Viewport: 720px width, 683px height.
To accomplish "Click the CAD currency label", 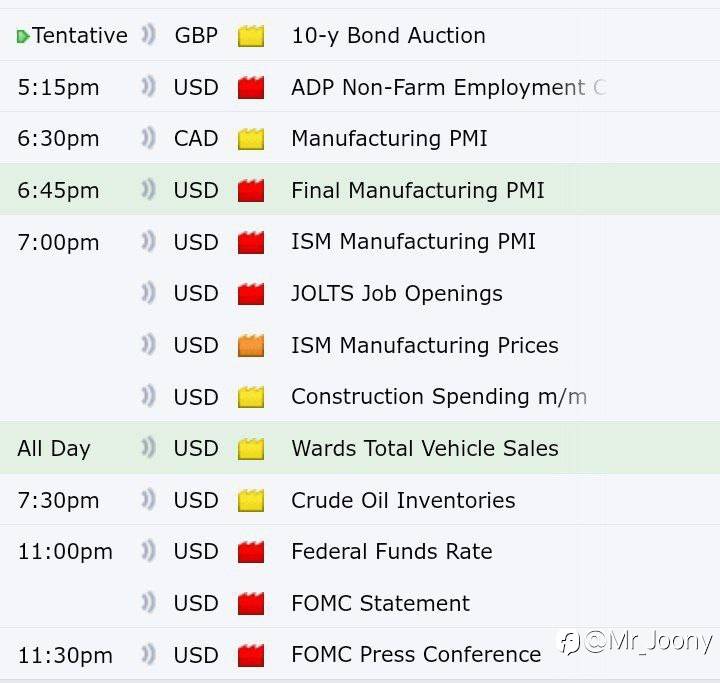I will [196, 138].
